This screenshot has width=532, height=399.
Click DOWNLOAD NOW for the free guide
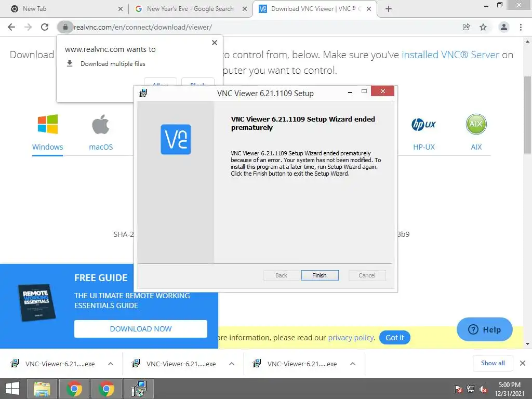pos(141,329)
